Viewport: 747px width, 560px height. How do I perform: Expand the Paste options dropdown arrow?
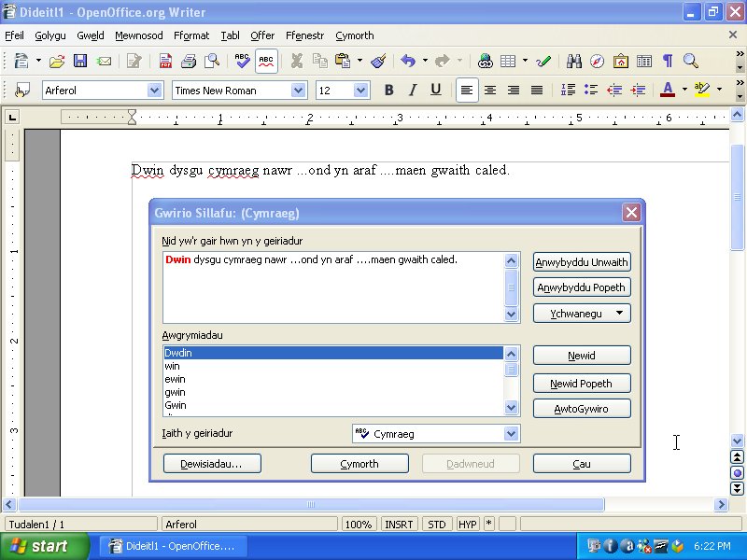(359, 61)
